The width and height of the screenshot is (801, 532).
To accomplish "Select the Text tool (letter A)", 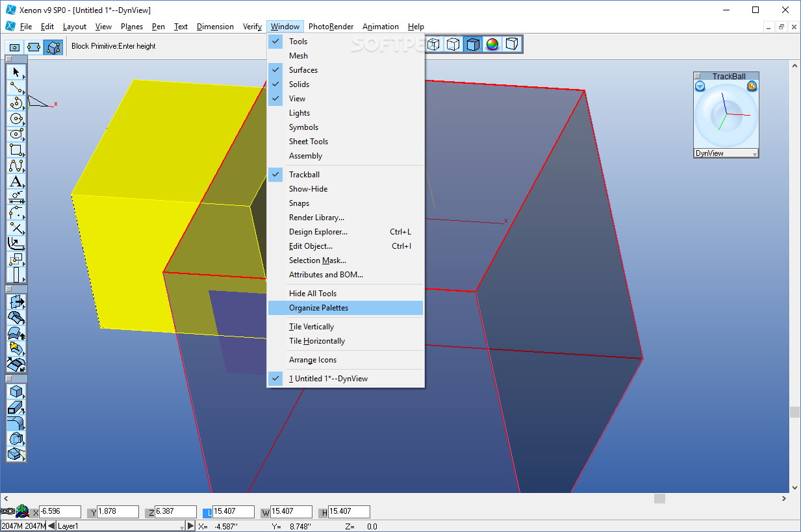I will point(16,181).
